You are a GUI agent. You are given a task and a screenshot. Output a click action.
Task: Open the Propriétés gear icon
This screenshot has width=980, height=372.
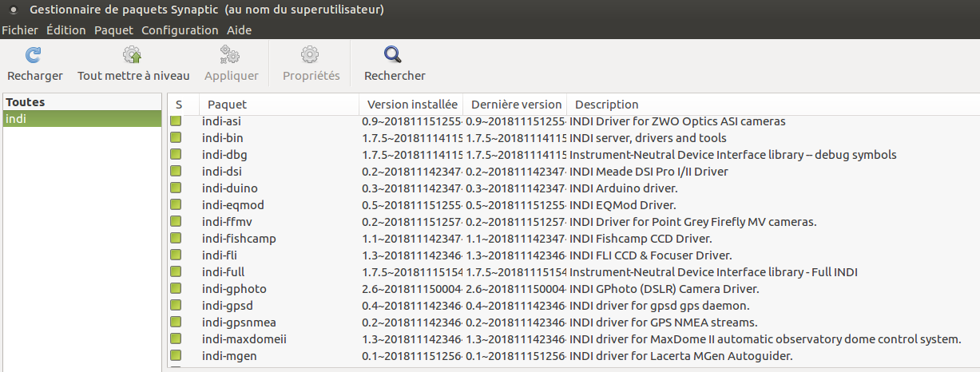click(311, 55)
